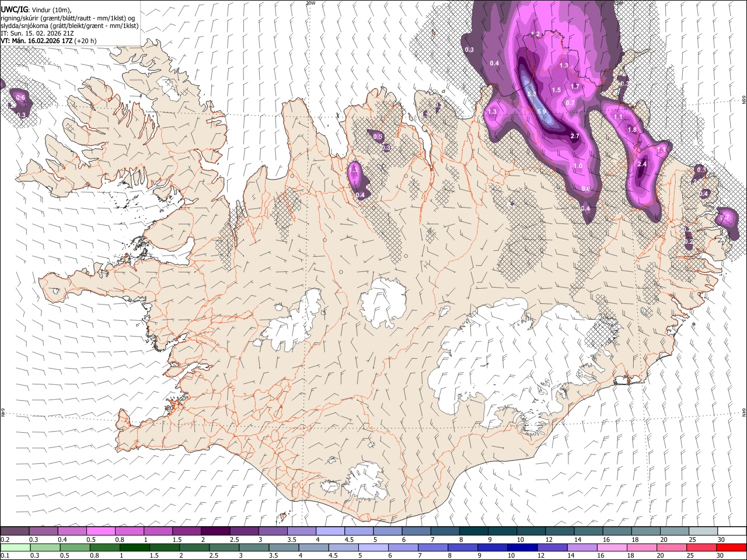Click the "slydda/snjókoma" legend description line
The width and height of the screenshot is (747, 560).
pos(69,26)
